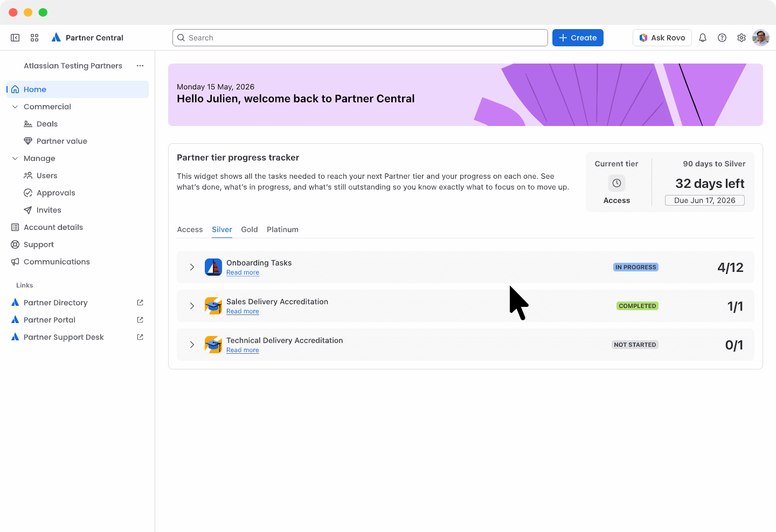The height and width of the screenshot is (532, 776).
Task: Expand the Technical Delivery Accreditation row chevron
Action: [192, 345]
